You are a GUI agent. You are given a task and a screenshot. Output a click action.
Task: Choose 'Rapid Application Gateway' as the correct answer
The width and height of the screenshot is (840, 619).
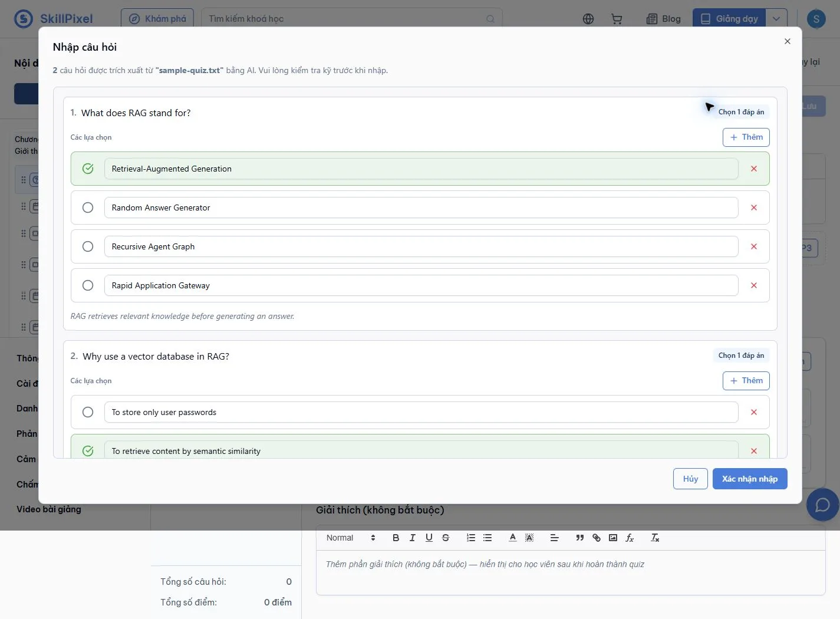(88, 285)
